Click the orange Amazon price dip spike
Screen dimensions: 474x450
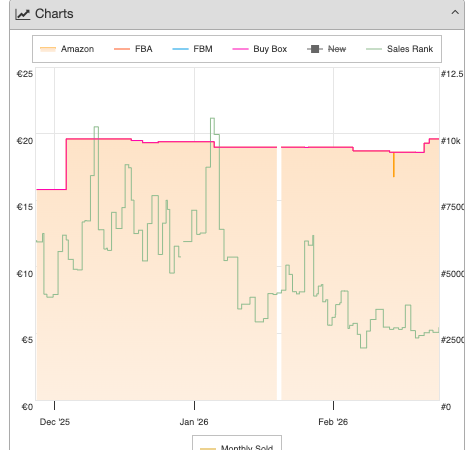pyautogui.click(x=394, y=165)
